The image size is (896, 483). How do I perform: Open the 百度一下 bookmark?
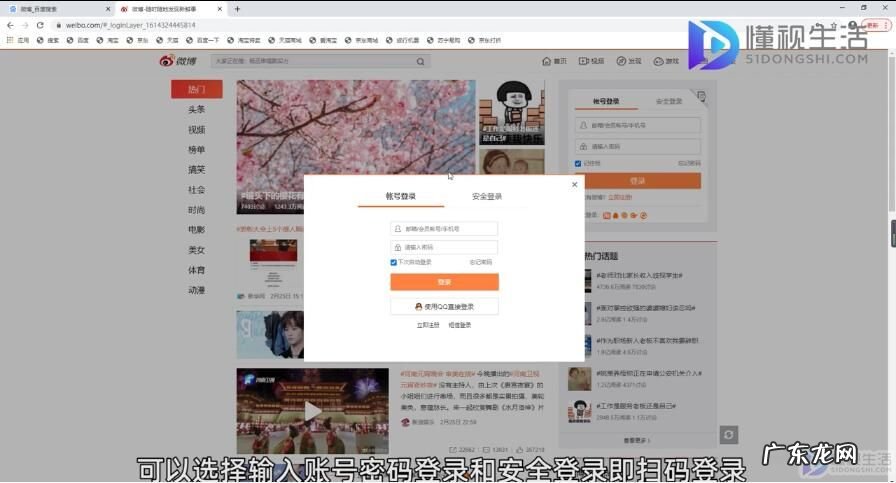(203, 40)
